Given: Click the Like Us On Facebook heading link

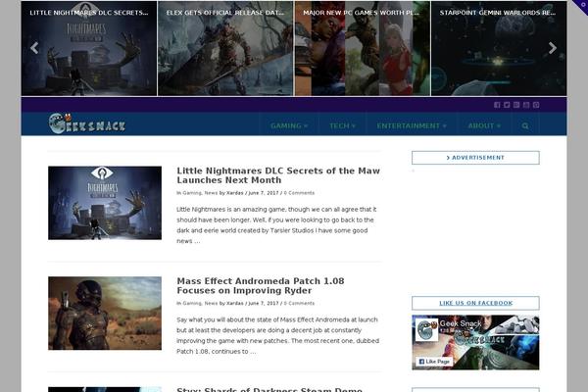Looking at the screenshot, I should click(x=475, y=303).
